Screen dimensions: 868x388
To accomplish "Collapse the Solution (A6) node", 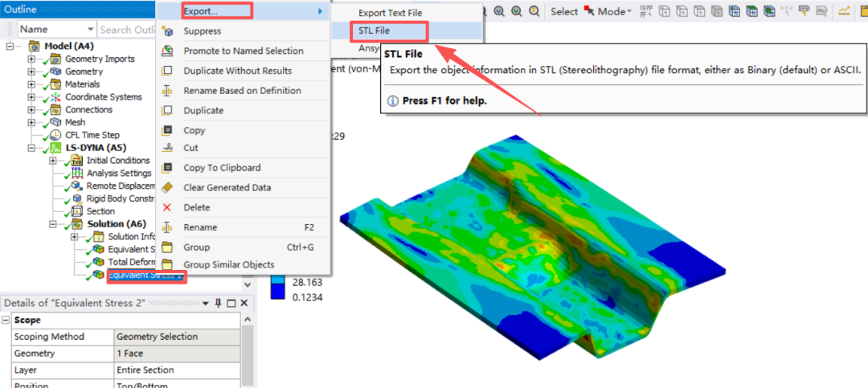I will click(x=52, y=224).
